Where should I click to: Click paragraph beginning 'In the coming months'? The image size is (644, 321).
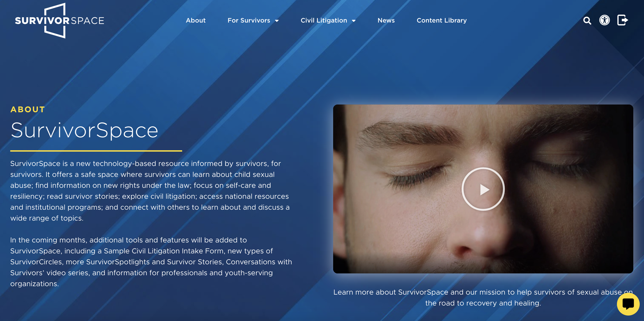pos(151,262)
